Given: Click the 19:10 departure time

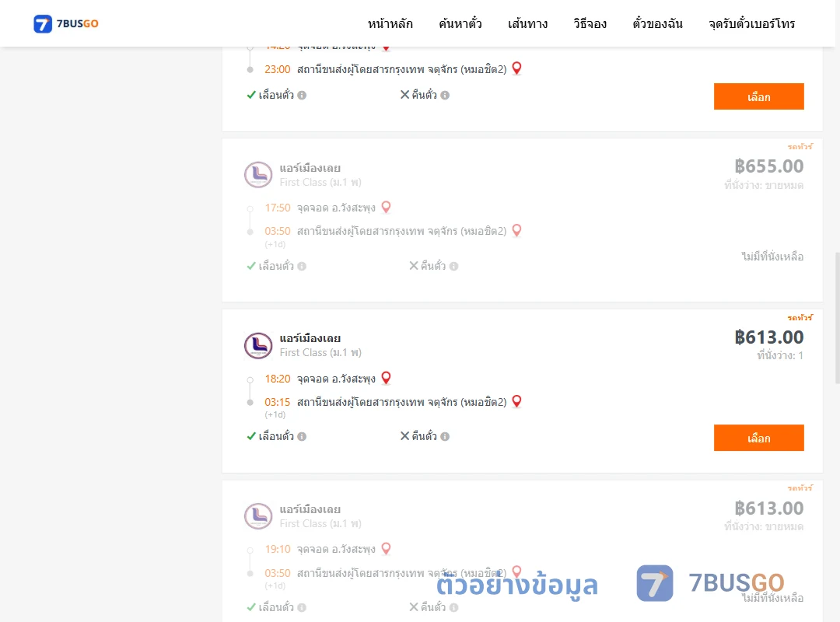Looking at the screenshot, I should [278, 549].
